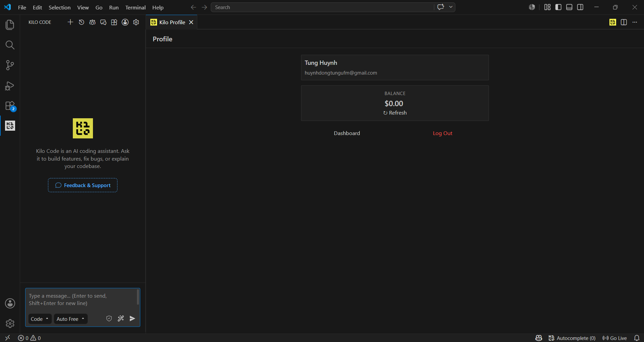Screen dimensions: 644x342
Task: Go back with the left navigation arrow
Action: coord(193,7)
